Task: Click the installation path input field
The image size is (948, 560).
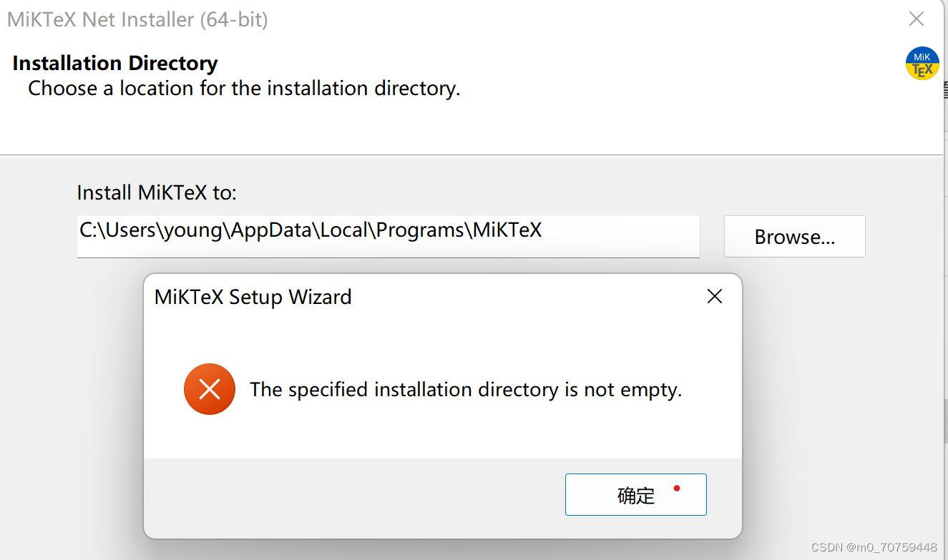Action: (x=388, y=236)
